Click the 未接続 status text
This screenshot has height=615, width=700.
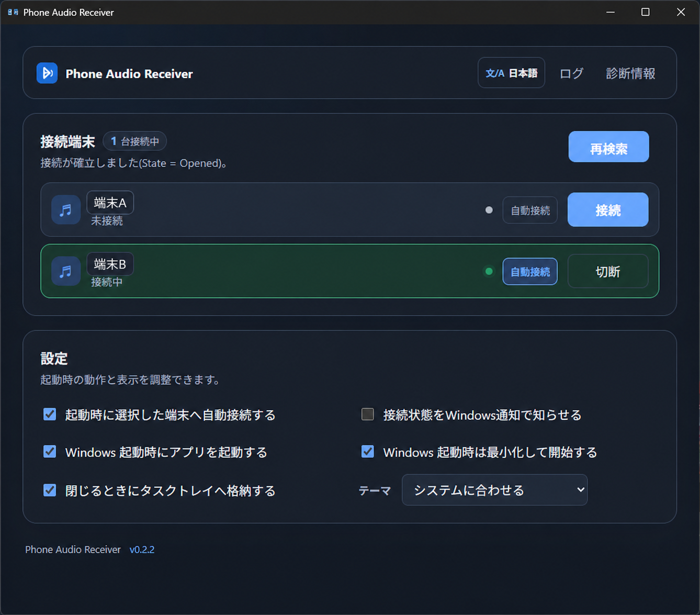(107, 221)
